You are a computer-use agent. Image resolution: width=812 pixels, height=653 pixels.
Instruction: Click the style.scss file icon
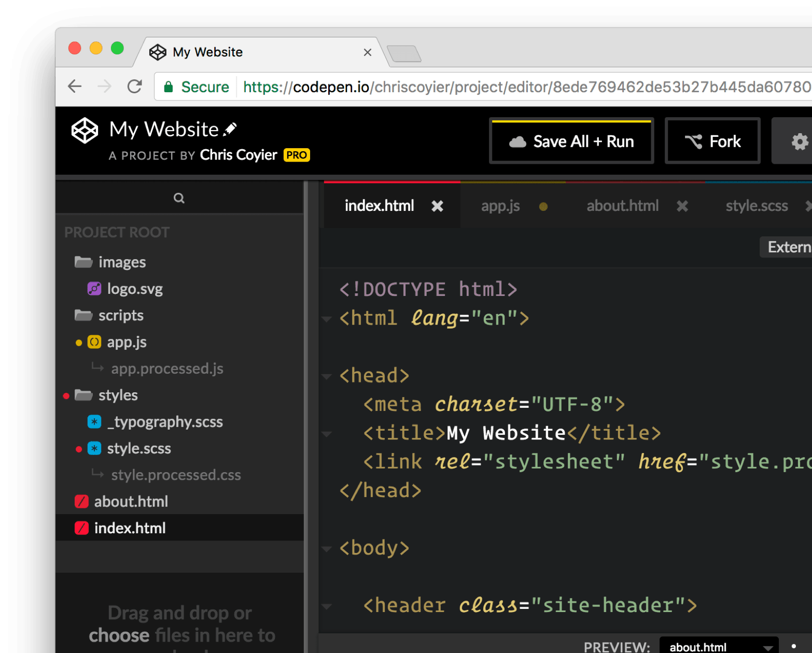tap(94, 448)
